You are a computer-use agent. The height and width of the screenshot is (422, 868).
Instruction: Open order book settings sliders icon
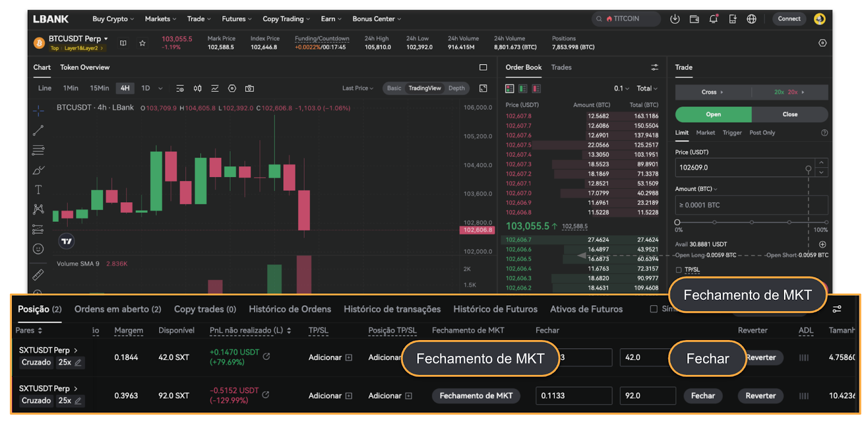point(655,67)
